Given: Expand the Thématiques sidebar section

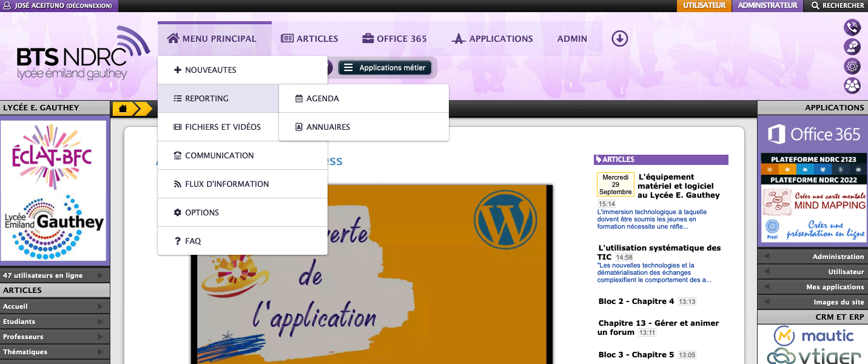Looking at the screenshot, I should click(55, 352).
